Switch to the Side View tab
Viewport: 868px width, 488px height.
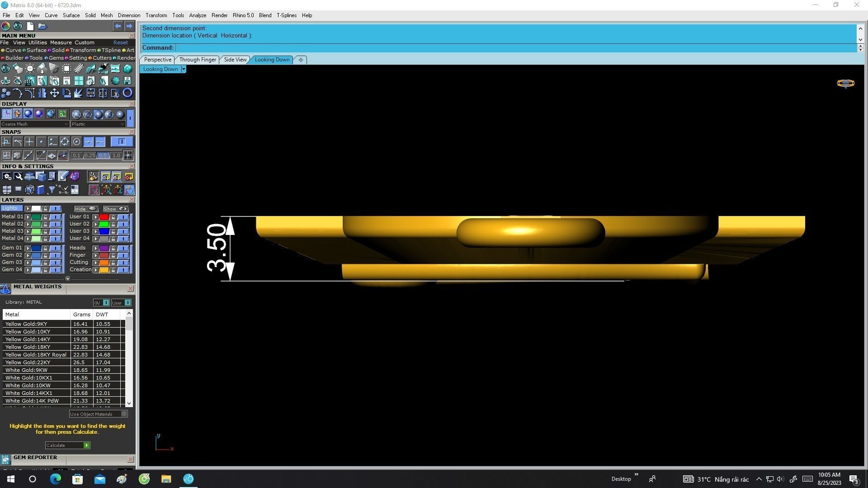(x=235, y=60)
